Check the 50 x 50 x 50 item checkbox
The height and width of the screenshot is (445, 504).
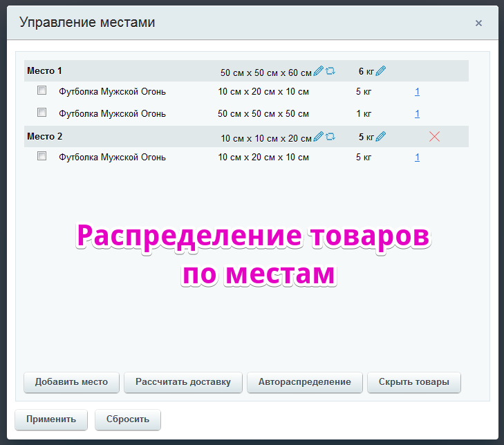[x=41, y=113]
